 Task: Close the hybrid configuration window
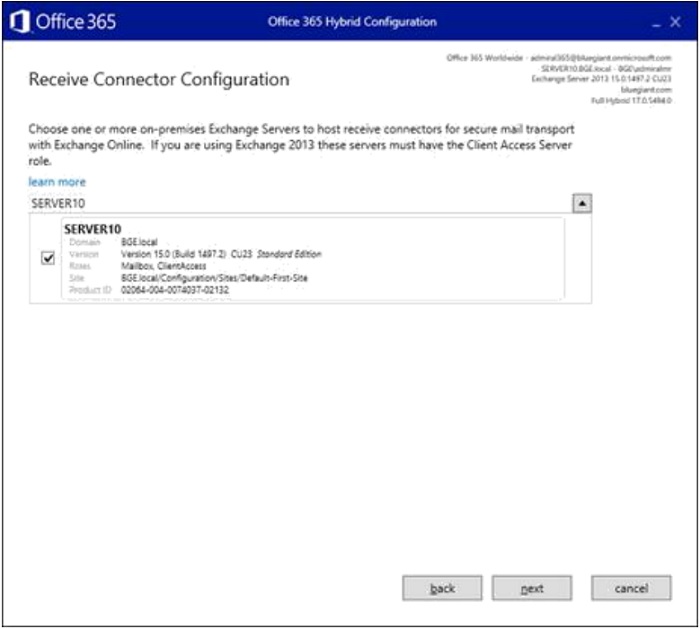(675, 22)
